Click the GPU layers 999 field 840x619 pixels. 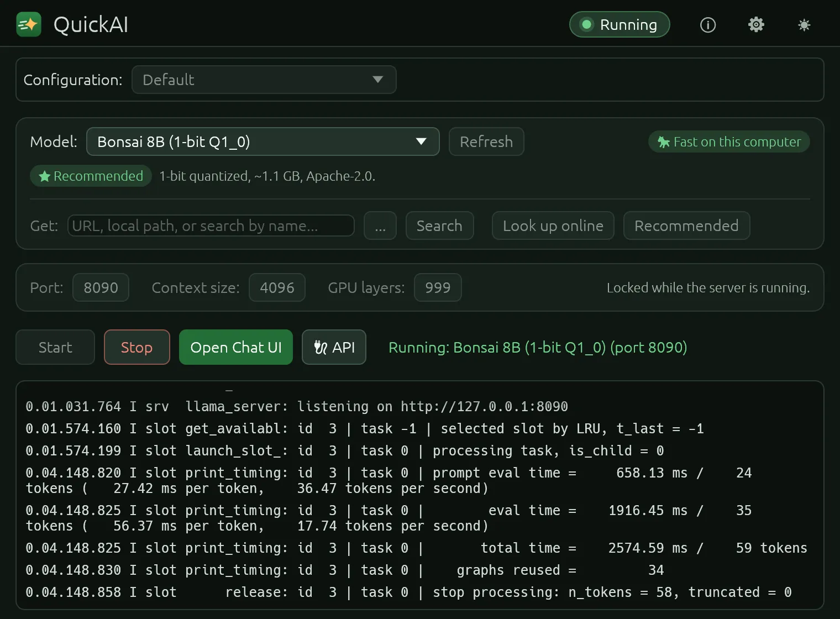[438, 287]
